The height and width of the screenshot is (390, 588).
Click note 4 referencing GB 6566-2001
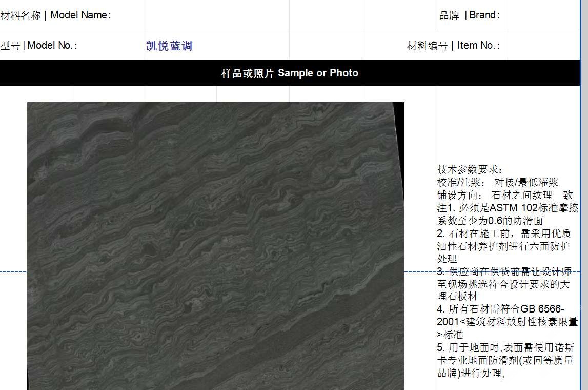click(508, 322)
